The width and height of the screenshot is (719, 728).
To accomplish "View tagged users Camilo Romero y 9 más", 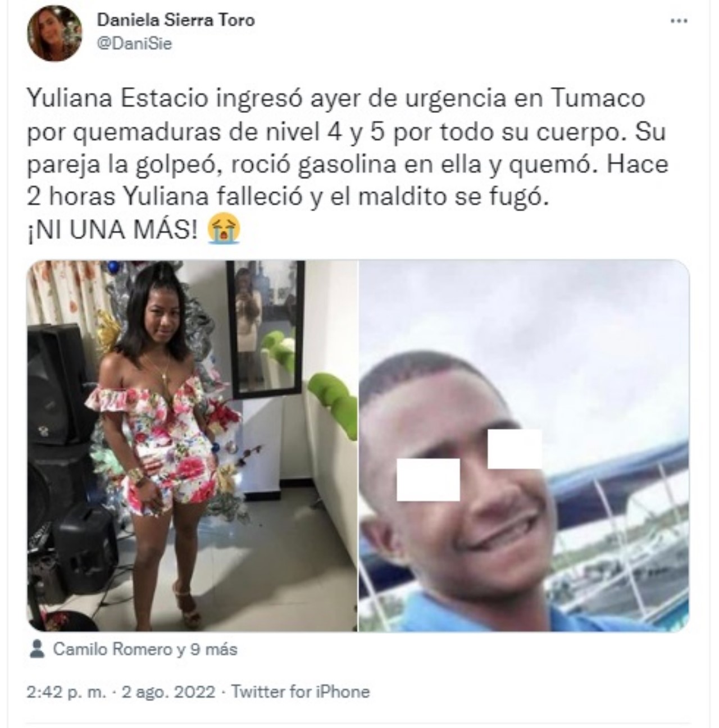I will [x=145, y=649].
